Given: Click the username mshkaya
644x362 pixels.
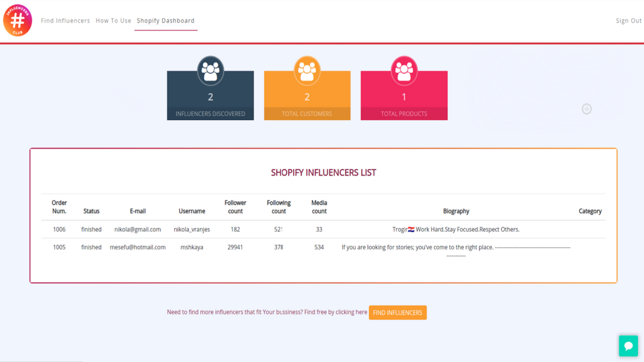Looking at the screenshot, I should pos(192,247).
